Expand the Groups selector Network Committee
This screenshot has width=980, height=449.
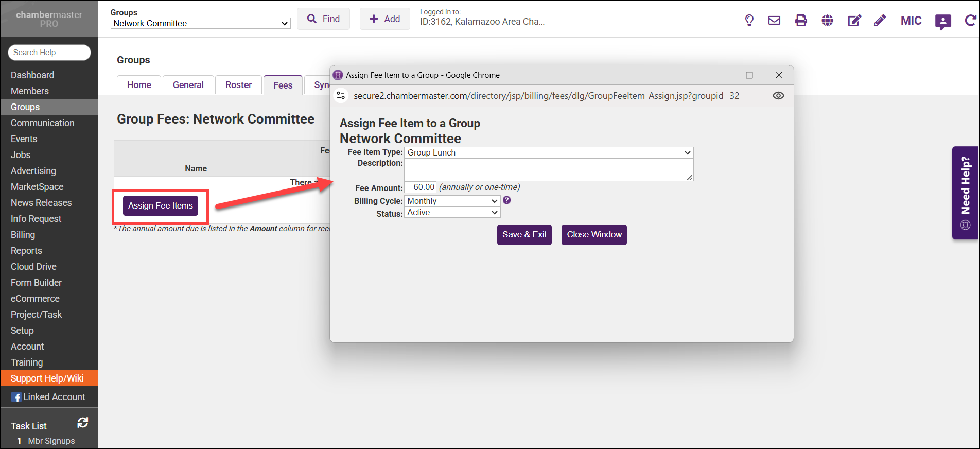tap(200, 24)
